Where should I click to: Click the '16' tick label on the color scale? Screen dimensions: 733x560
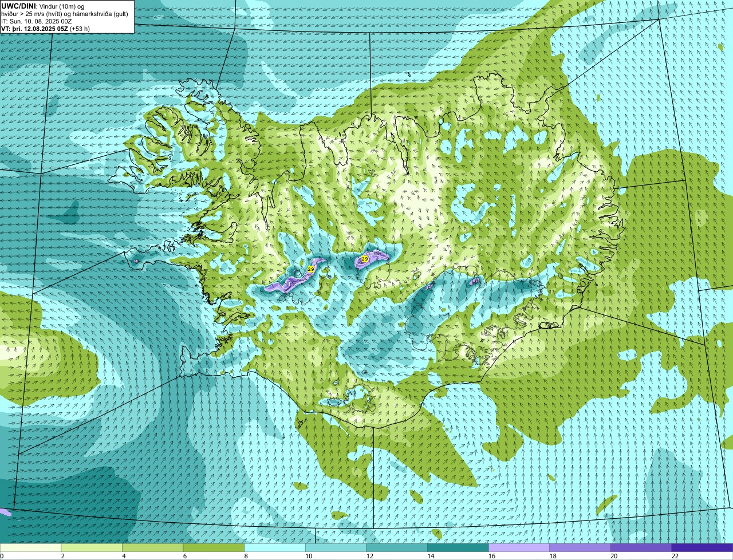pyautogui.click(x=492, y=556)
